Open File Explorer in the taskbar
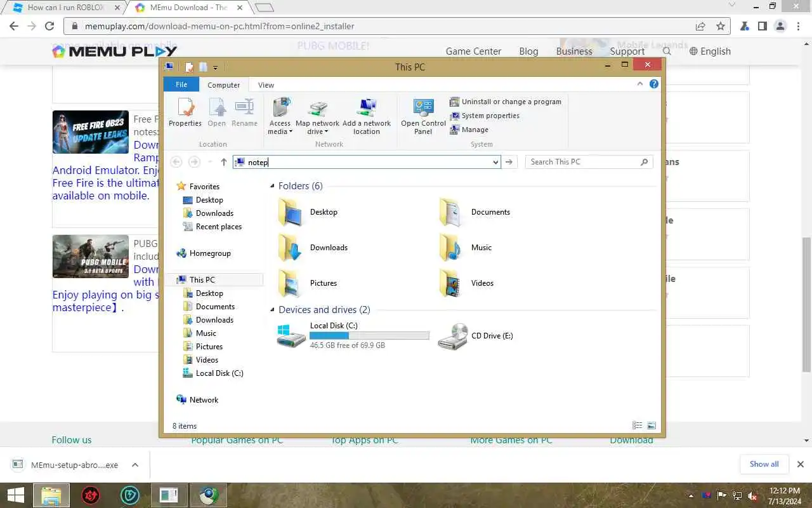The height and width of the screenshot is (508, 812). click(51, 495)
